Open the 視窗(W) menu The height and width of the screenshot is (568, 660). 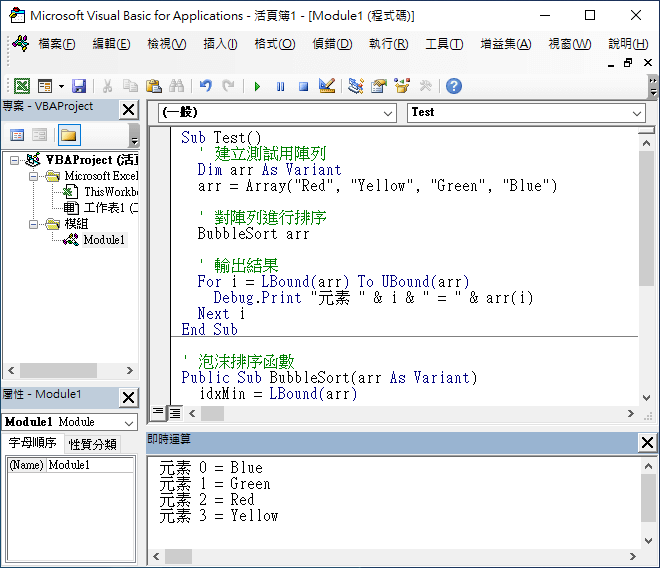point(570,44)
